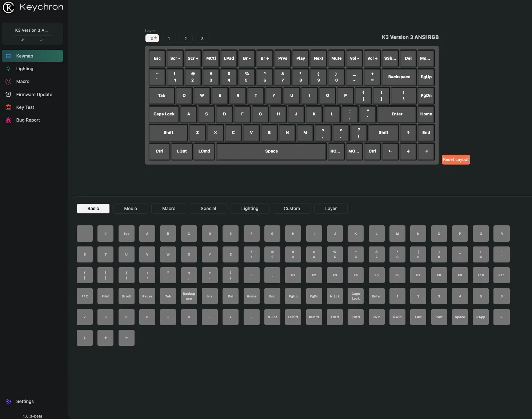This screenshot has width=532, height=419.
Task: Select the Space key on the keyboard layout
Action: tap(271, 151)
